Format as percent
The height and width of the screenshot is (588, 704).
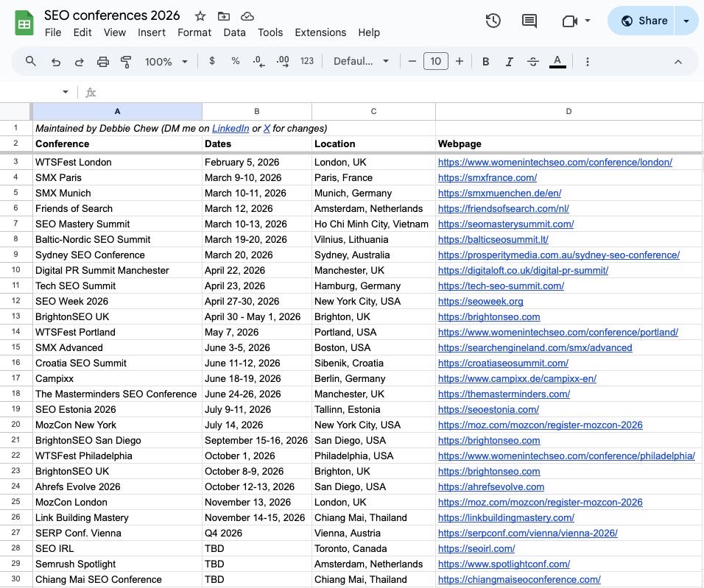point(235,61)
